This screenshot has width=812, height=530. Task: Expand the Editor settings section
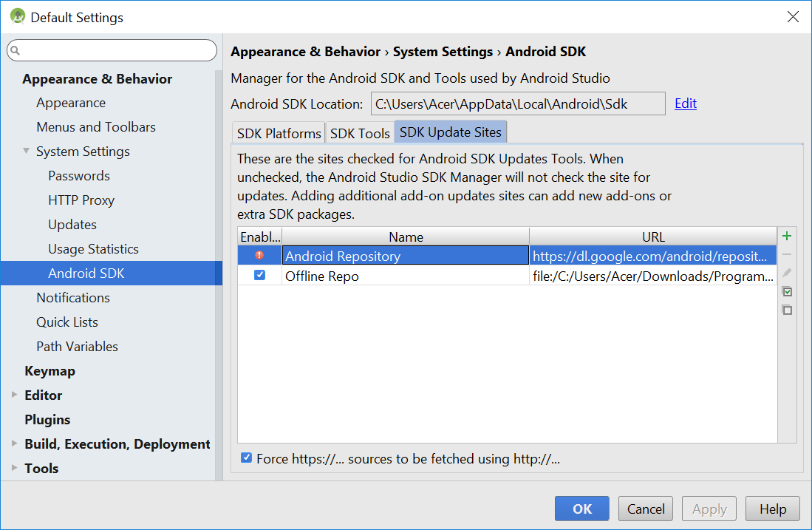(x=15, y=395)
